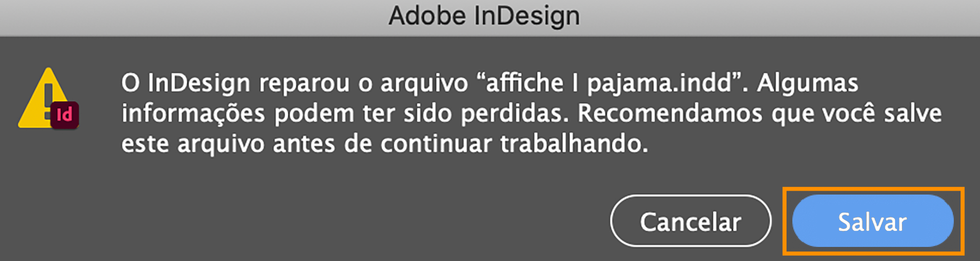Click the word "este" starting the last line
Viewport: 980px width, 261px height.
point(145,144)
